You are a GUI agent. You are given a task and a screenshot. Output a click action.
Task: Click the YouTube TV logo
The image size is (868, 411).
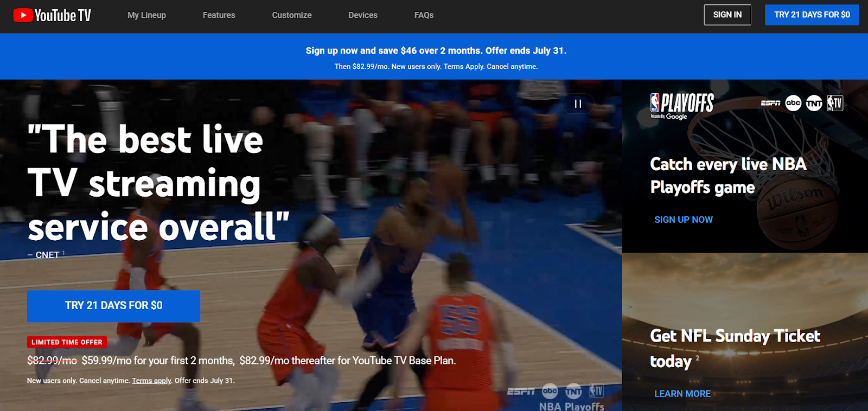52,15
